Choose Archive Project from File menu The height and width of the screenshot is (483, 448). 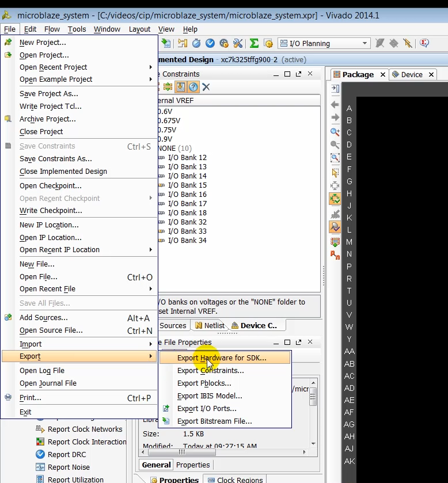(x=79, y=119)
